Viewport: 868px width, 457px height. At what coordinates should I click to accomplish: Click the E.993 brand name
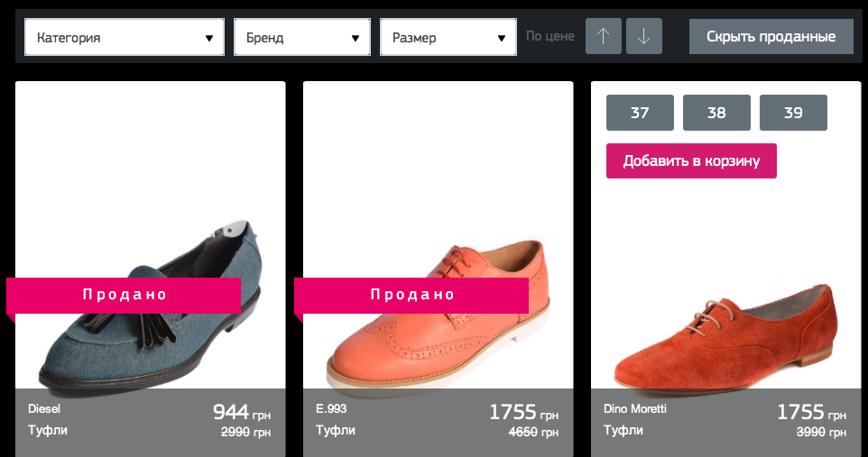(331, 409)
